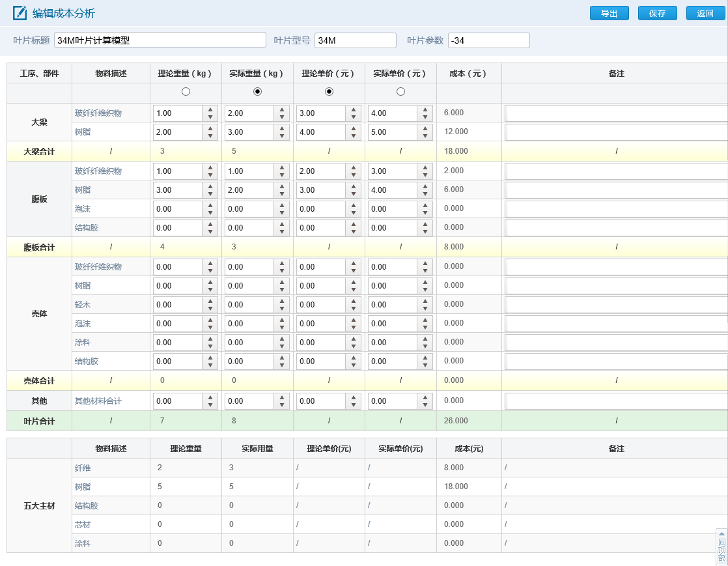The width and height of the screenshot is (728, 566).
Task: Select the 实际重量 radio button
Action: click(x=257, y=91)
